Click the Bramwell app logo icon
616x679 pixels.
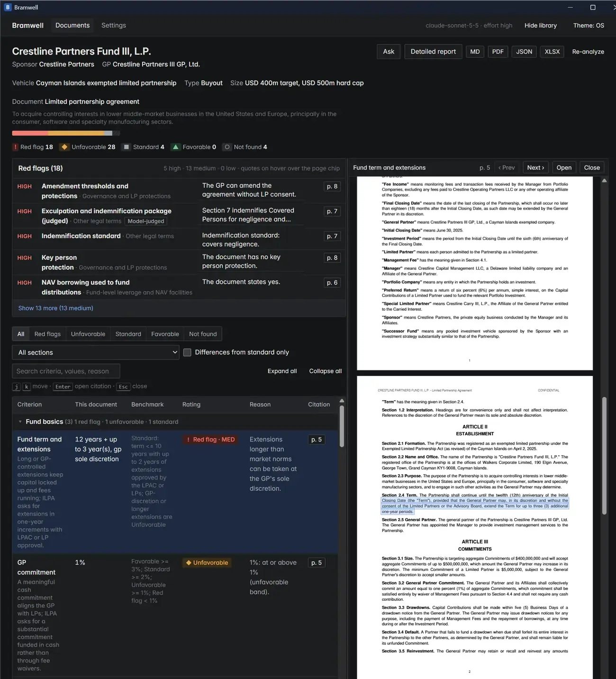[x=8, y=7]
